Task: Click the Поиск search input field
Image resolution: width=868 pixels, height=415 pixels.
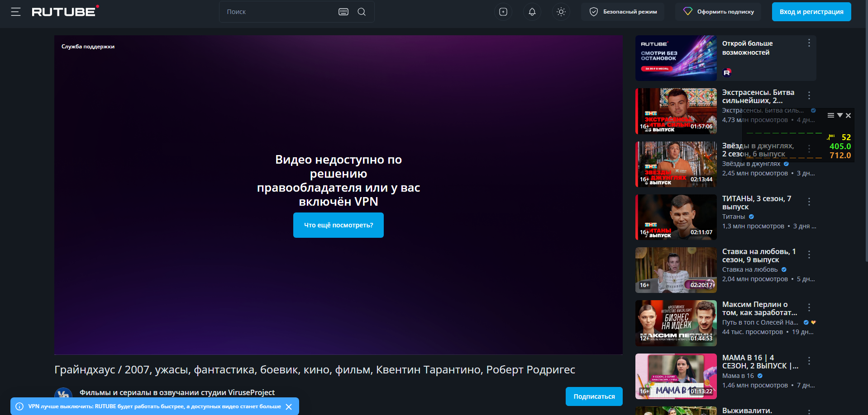Action: (278, 12)
